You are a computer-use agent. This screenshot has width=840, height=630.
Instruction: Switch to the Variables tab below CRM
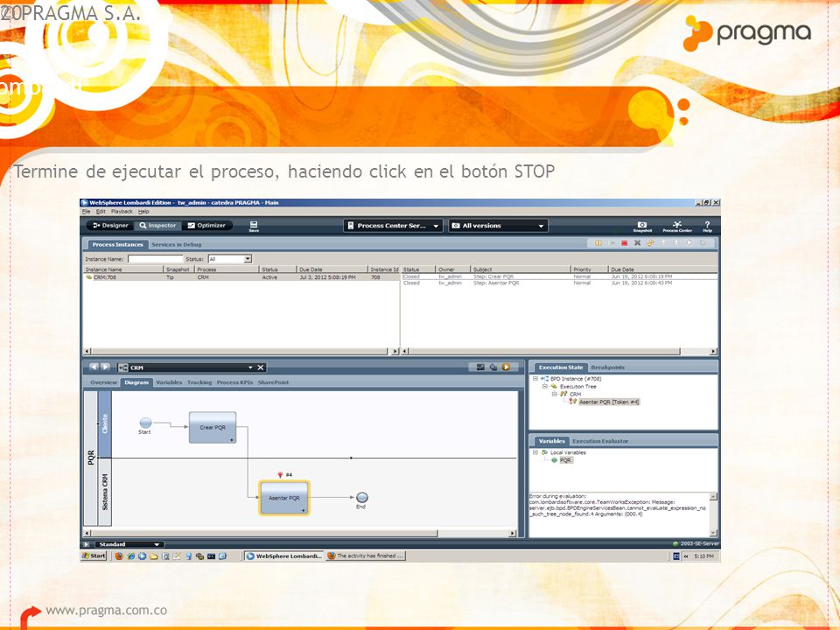point(169,382)
